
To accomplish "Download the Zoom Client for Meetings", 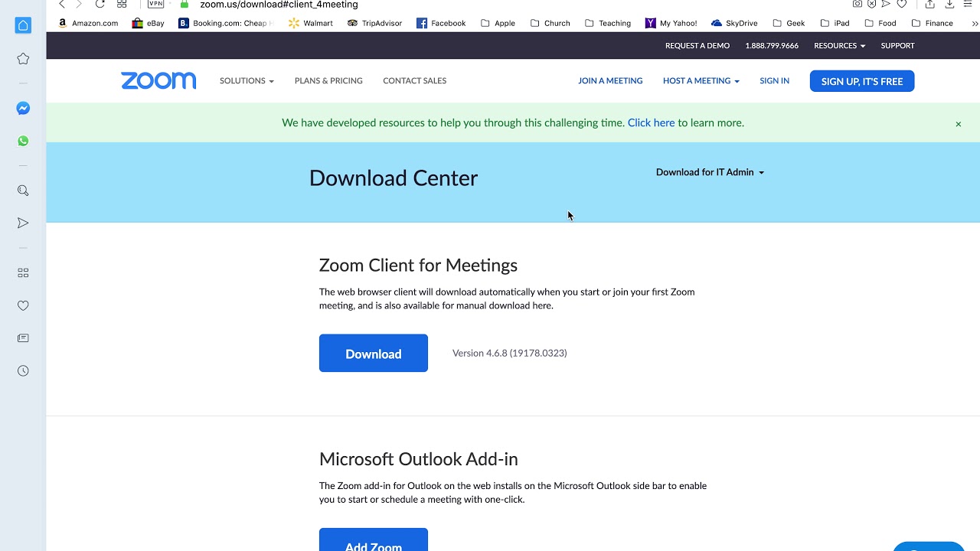I will tap(374, 354).
